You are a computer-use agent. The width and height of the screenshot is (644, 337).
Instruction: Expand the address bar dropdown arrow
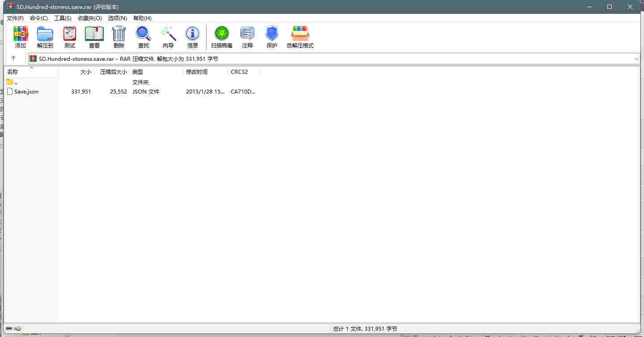pyautogui.click(x=636, y=59)
